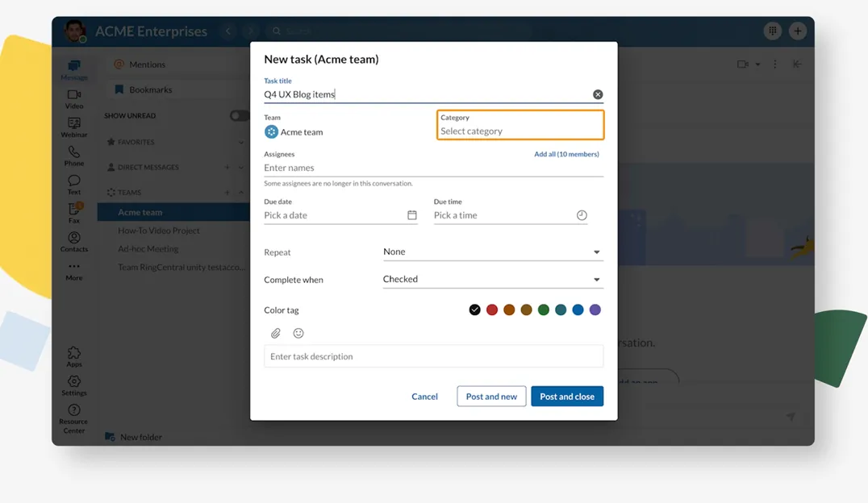Open Video from the left sidebar
Viewport: 868px width, 503px height.
[74, 98]
